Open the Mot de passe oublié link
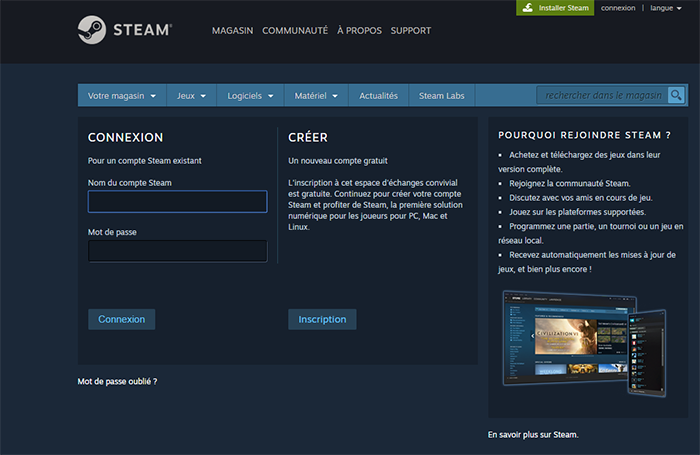The width and height of the screenshot is (700, 455). point(117,381)
